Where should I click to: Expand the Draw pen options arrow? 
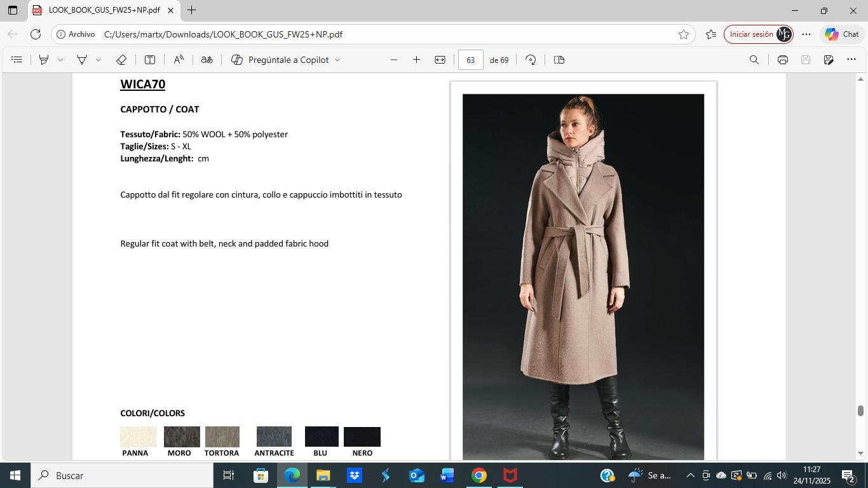tap(98, 60)
